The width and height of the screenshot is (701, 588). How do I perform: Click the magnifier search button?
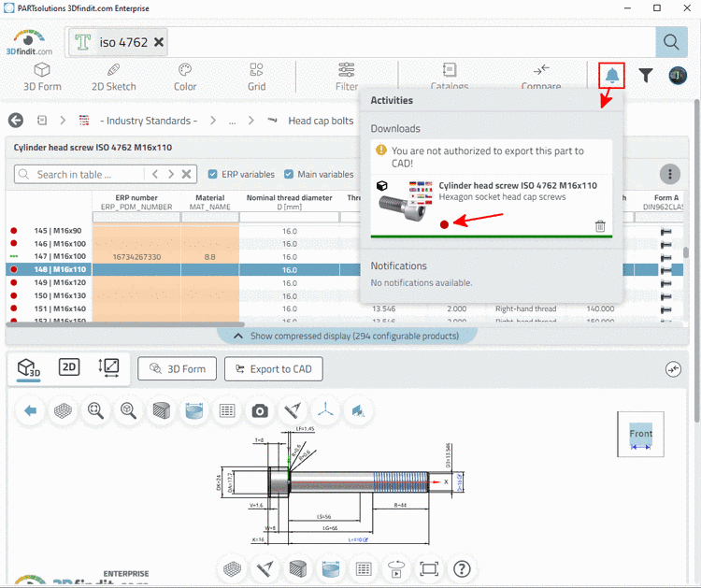pos(671,42)
